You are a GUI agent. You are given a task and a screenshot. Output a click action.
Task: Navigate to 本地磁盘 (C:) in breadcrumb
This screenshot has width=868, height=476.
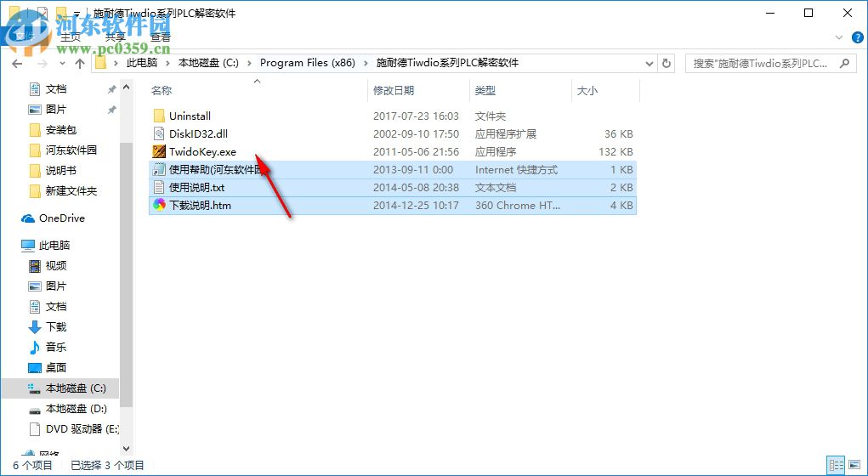(208, 63)
